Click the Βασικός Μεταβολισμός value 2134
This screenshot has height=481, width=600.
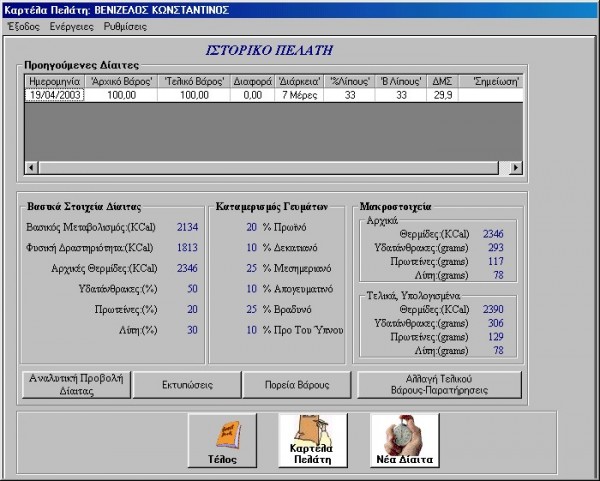pyautogui.click(x=187, y=228)
